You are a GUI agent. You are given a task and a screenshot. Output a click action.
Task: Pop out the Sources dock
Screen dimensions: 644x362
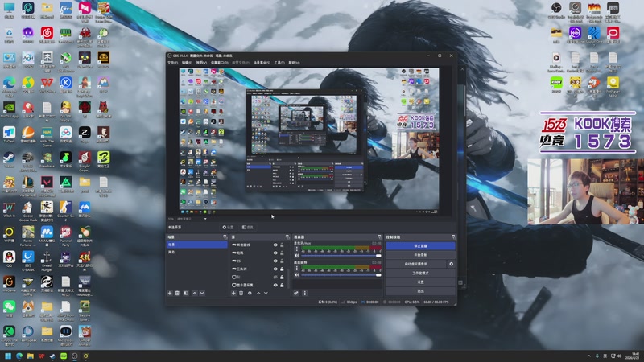click(x=287, y=237)
